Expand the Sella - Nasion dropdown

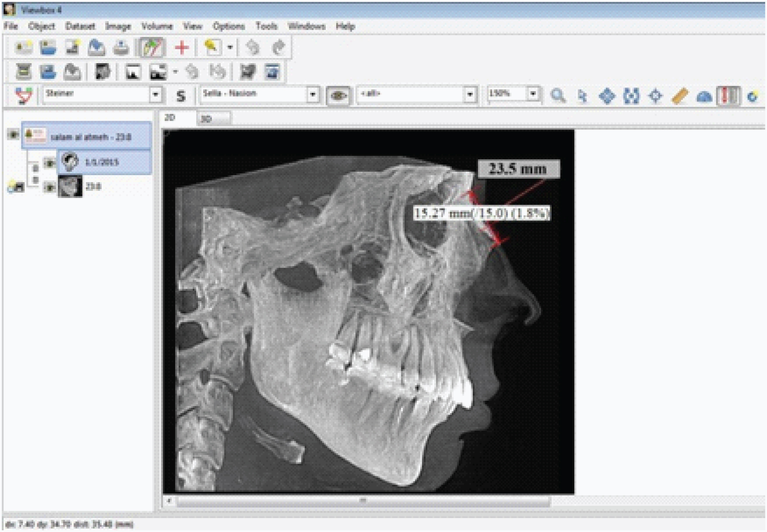pyautogui.click(x=312, y=95)
